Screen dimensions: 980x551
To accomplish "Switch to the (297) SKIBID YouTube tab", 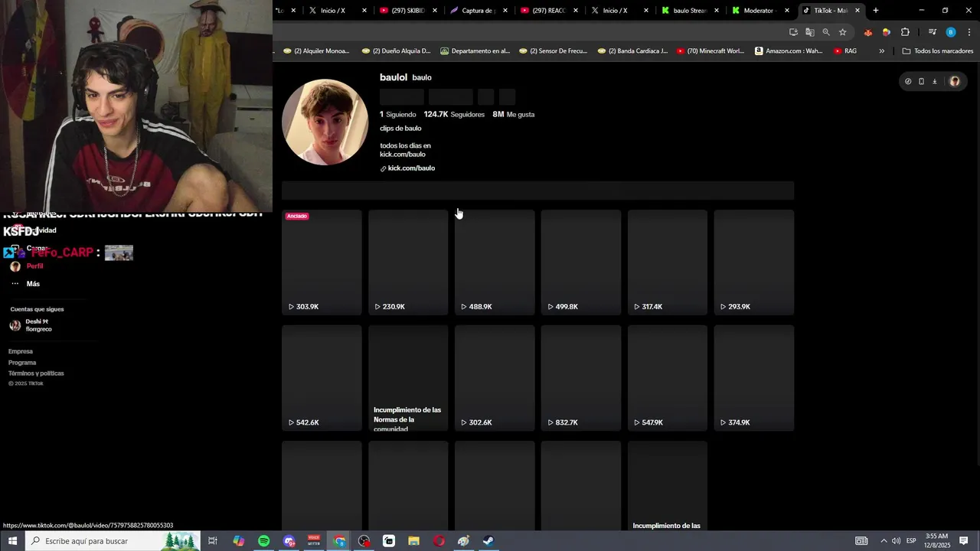I will pos(408,11).
